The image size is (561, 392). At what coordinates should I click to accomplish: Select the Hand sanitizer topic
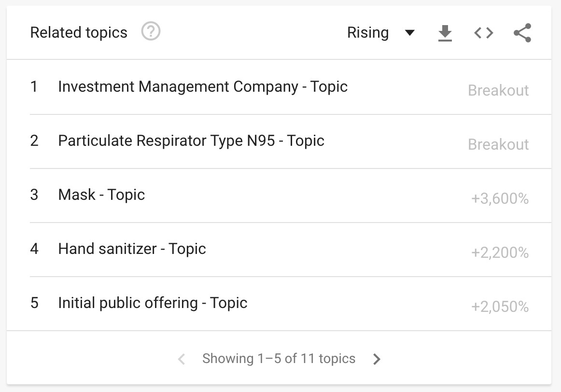pos(132,249)
